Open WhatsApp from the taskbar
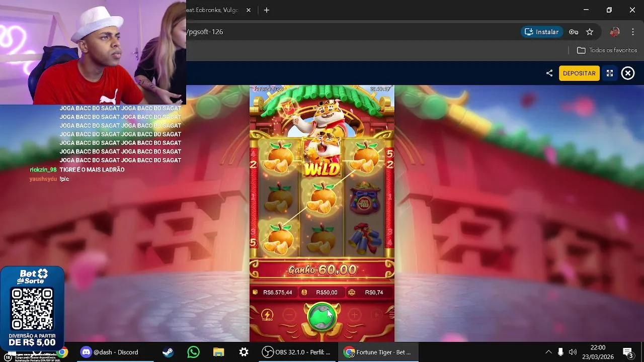 point(193,352)
